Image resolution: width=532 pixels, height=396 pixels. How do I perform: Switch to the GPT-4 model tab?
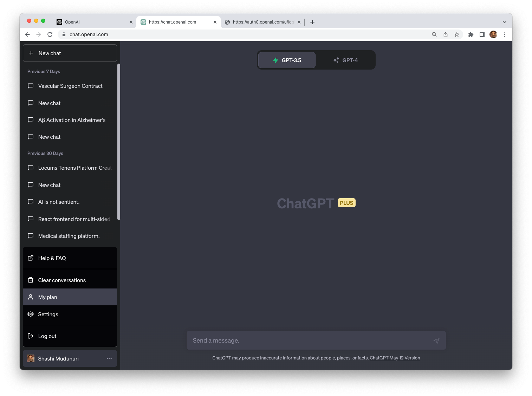tap(346, 60)
